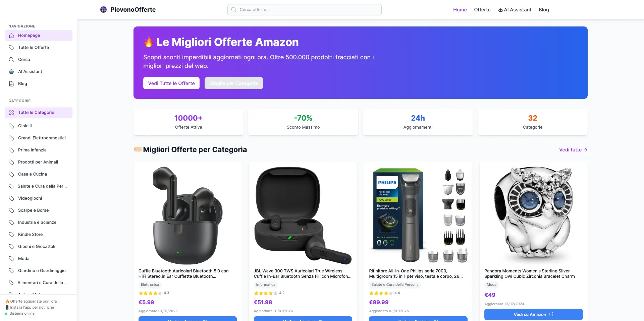This screenshot has width=644, height=321.
Task: Focus the Cerca offerte search field
Action: coord(304,10)
